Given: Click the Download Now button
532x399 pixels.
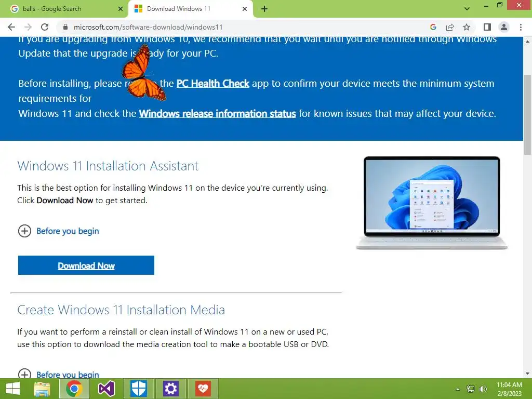Looking at the screenshot, I should click(86, 265).
